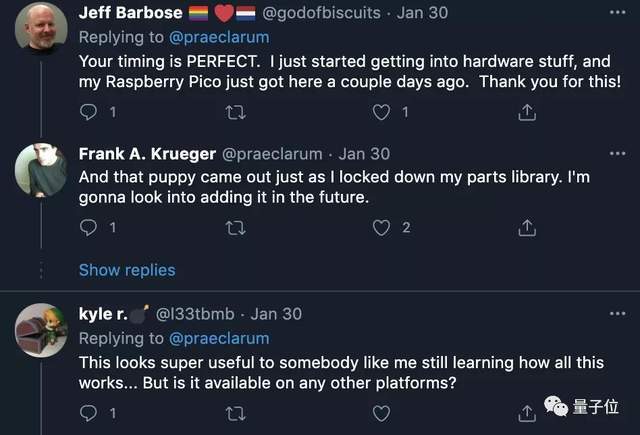This screenshot has width=640, height=435.
Task: Reply to kyle r.'s tweet
Action: (x=88, y=412)
